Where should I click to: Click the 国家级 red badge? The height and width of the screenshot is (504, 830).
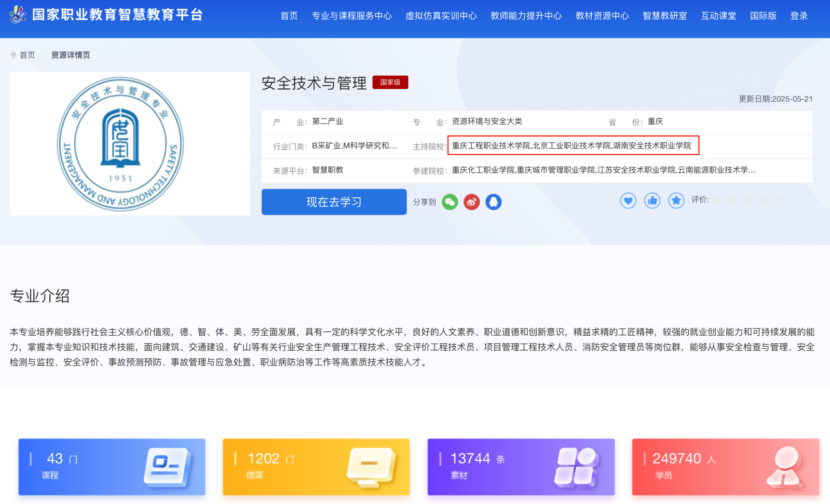point(390,82)
